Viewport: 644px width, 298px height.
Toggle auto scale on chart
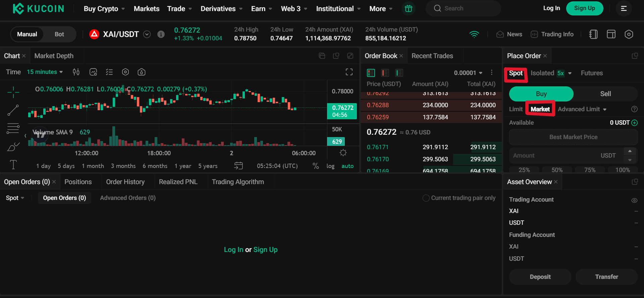(347, 166)
